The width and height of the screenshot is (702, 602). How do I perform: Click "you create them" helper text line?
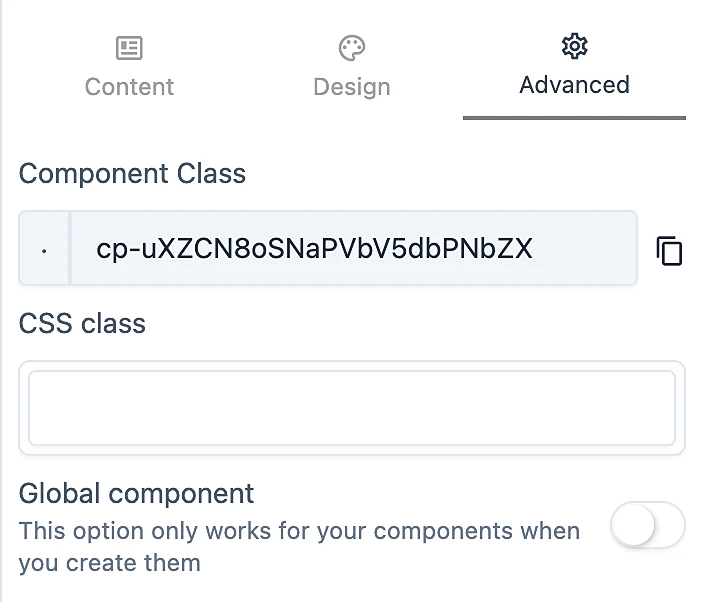[109, 563]
